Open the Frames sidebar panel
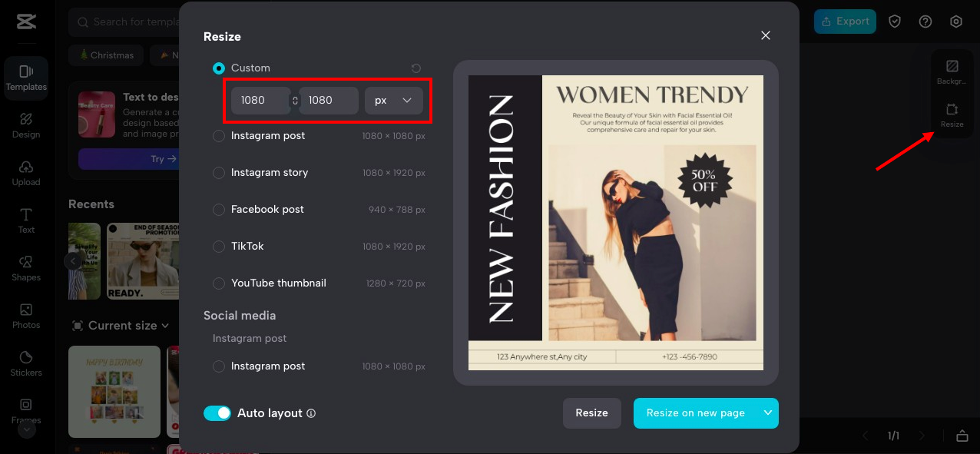This screenshot has width=980, height=454. pyautogui.click(x=26, y=409)
